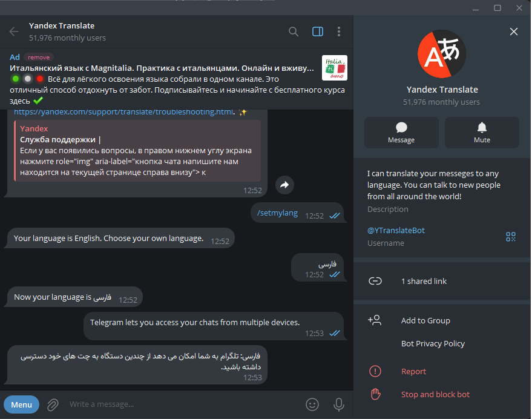Open Bot Privacy Policy
The height and width of the screenshot is (419, 532).
(433, 343)
